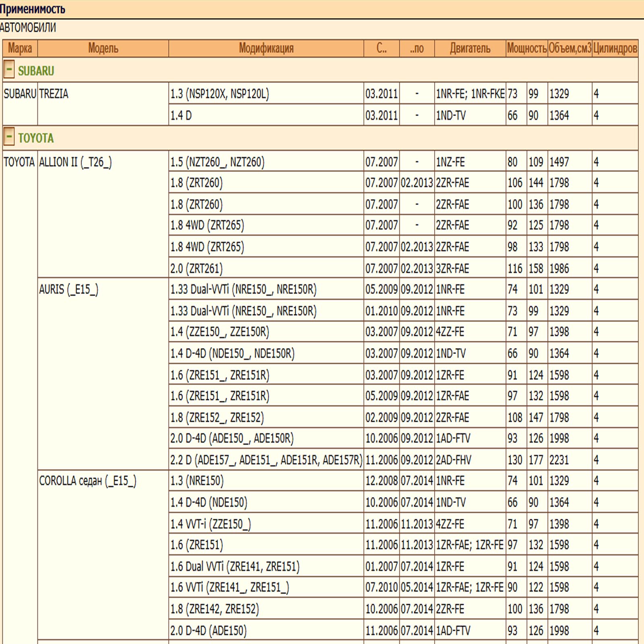Select the 1.3 (NSP120X, NSP120L) modification row
644x644 pixels.
219,94
